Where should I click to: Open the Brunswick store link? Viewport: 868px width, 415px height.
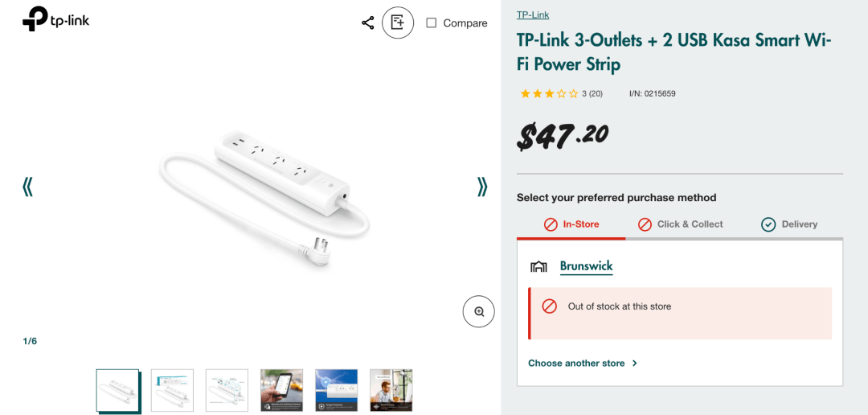(x=586, y=266)
